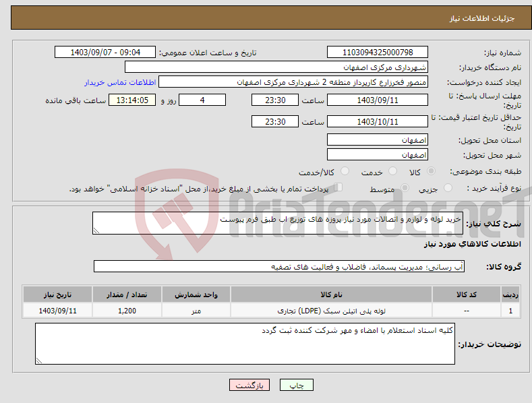Select the متوسط purchase type radio
Screen dimensions: 532x403
[405, 187]
